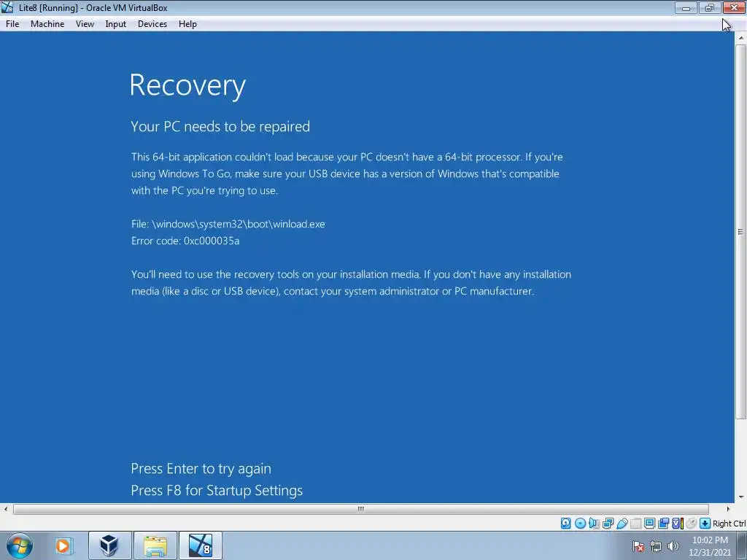
Task: Open the Input menu
Action: tap(116, 24)
